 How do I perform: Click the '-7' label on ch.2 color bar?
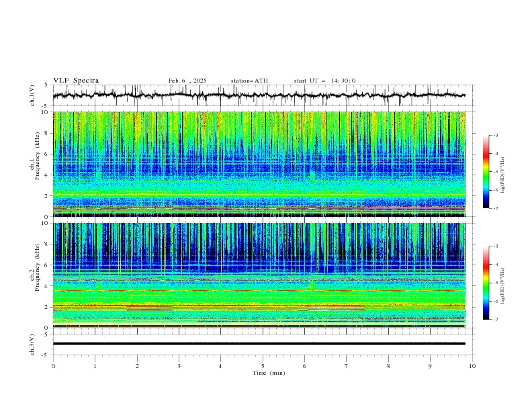point(495,320)
